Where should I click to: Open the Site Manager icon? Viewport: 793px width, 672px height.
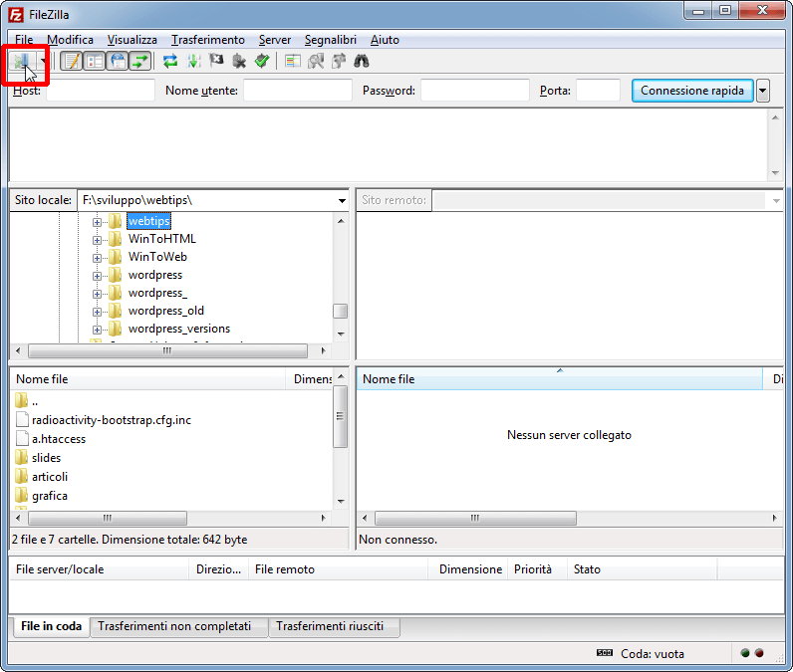21,61
